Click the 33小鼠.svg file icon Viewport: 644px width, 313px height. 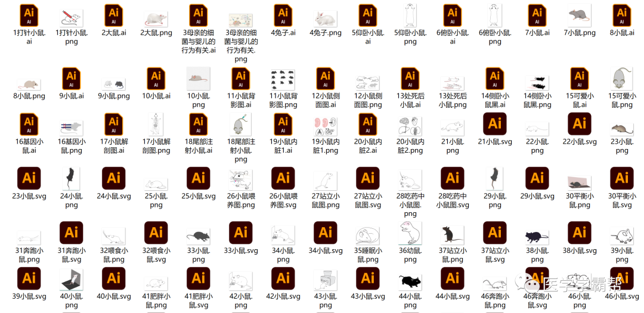point(241,233)
